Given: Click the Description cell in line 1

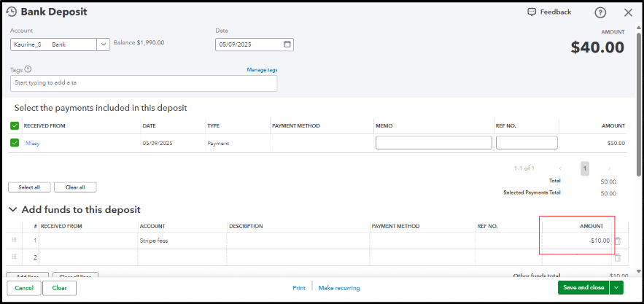Looking at the screenshot, I should pyautogui.click(x=298, y=241).
